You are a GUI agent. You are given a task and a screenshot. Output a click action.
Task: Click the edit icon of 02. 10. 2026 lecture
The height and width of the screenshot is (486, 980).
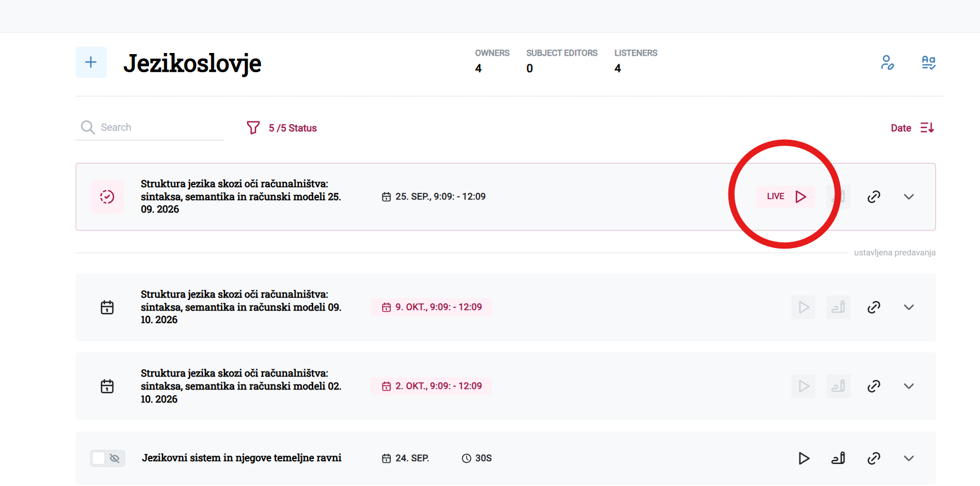pyautogui.click(x=838, y=386)
